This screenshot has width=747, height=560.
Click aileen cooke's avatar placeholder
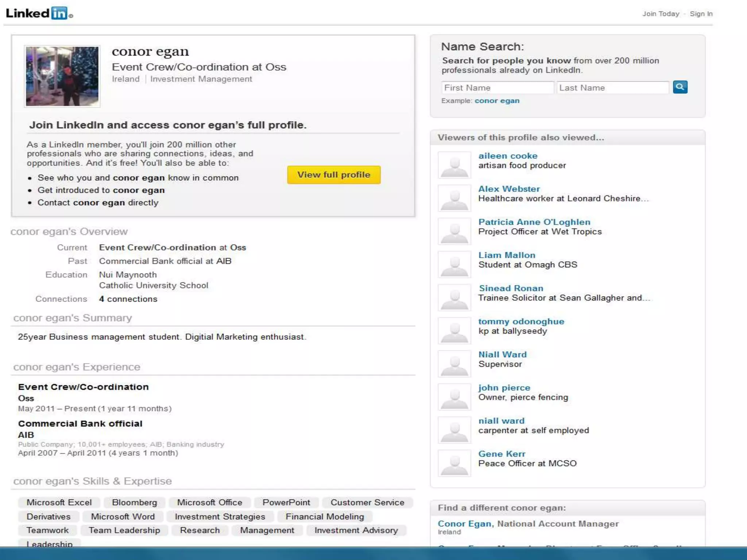click(x=454, y=165)
